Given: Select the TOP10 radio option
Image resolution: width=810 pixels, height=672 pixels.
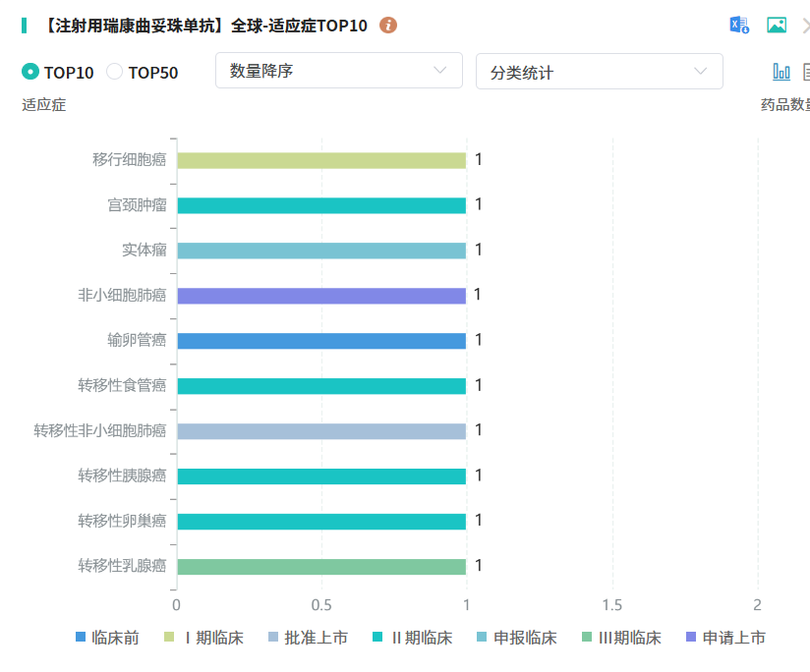Looking at the screenshot, I should coord(30,72).
